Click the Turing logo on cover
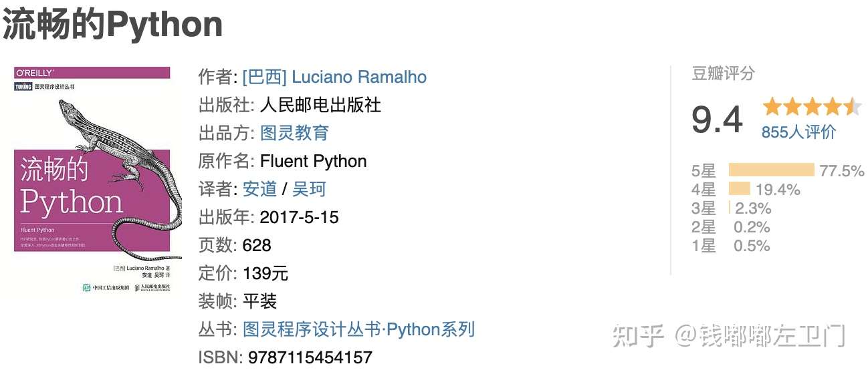Image resolution: width=868 pixels, height=370 pixels. pos(23,87)
